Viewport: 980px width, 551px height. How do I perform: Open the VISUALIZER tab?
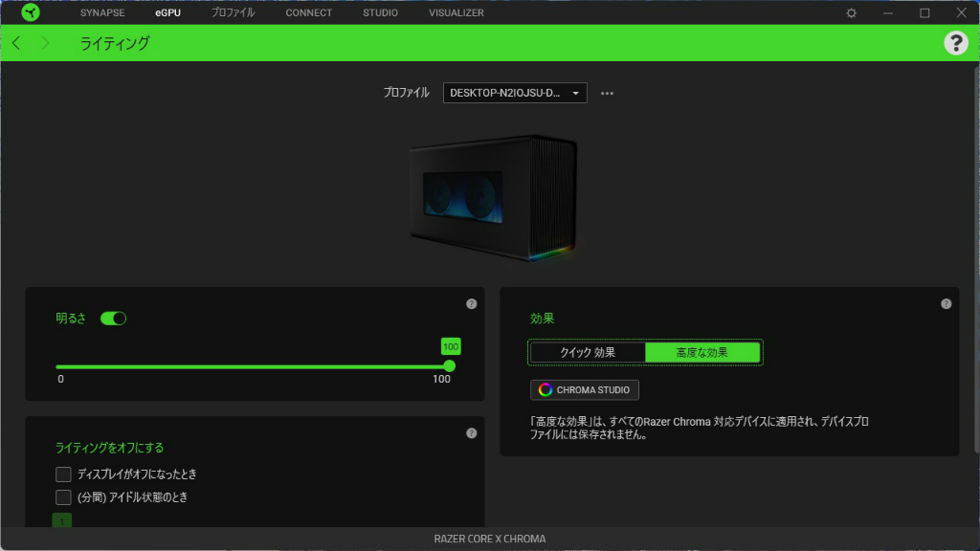tap(457, 12)
